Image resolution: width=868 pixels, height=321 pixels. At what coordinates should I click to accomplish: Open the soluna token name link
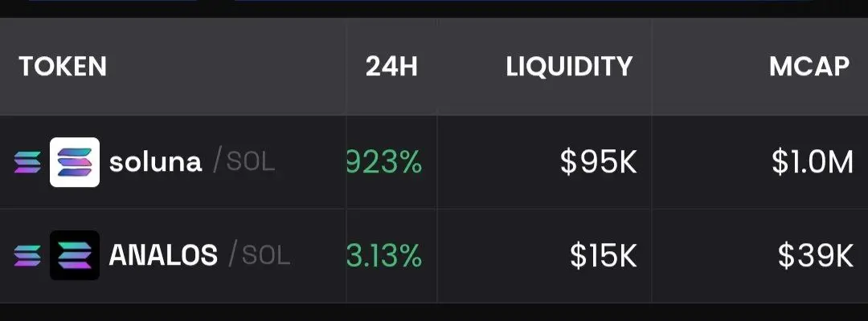[156, 162]
